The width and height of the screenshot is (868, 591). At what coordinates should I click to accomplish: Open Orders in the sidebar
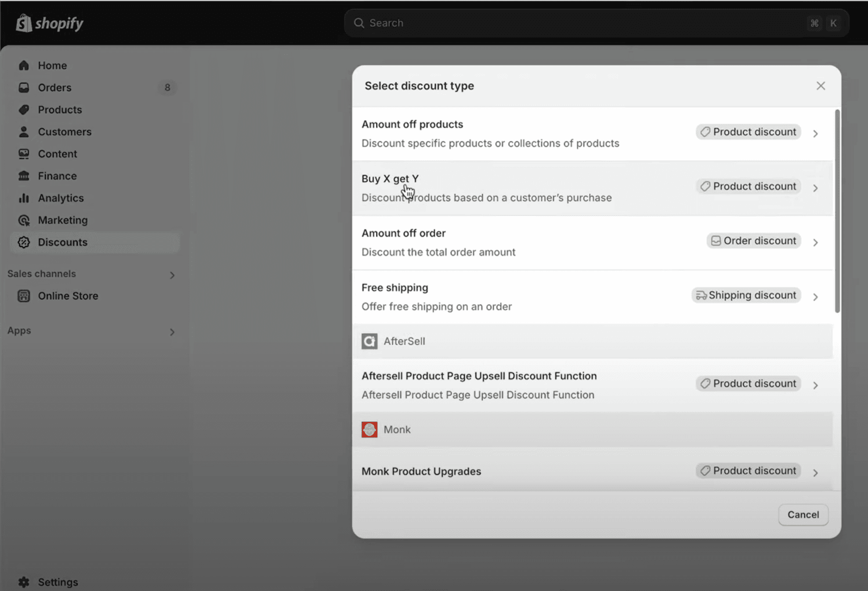[95, 87]
